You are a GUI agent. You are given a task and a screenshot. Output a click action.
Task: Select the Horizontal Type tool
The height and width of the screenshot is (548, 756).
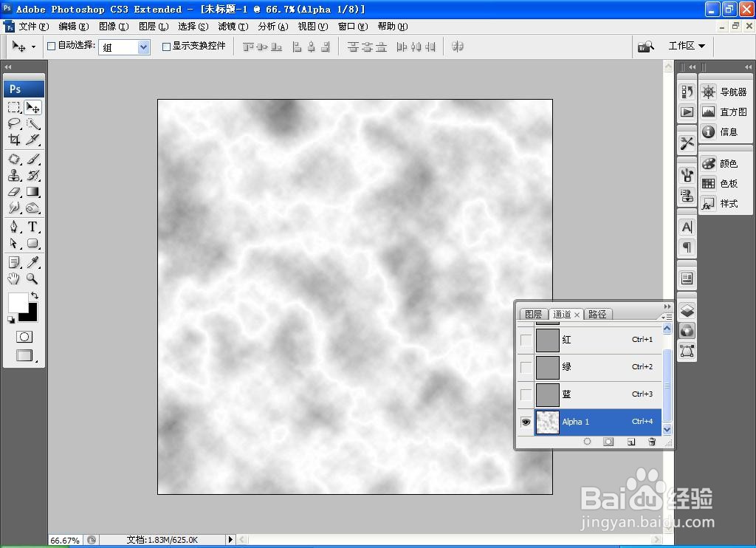tap(32, 226)
